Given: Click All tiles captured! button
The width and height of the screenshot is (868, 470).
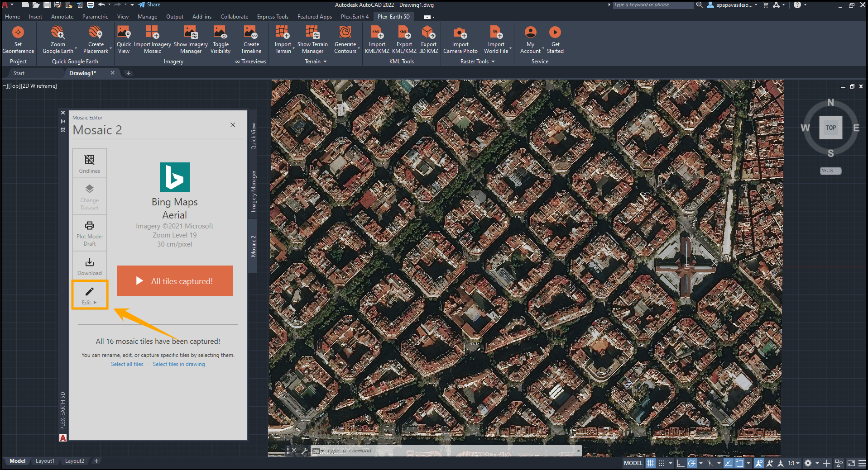Looking at the screenshot, I should pos(175,281).
